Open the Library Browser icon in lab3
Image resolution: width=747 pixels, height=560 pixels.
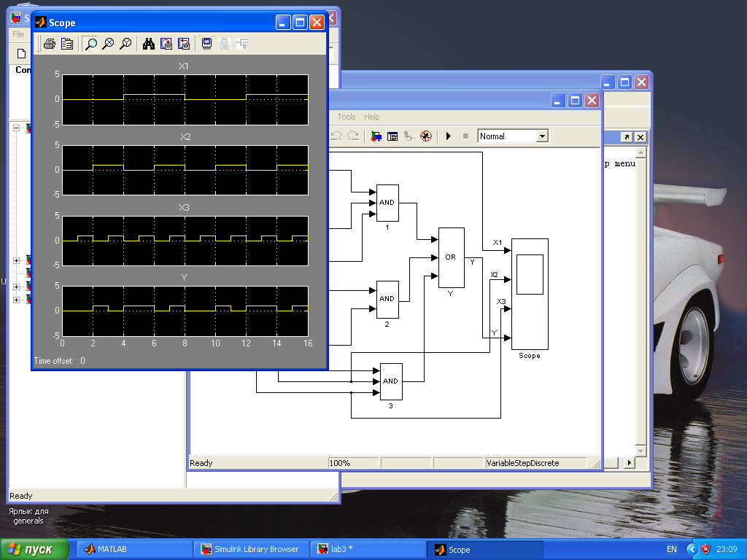click(376, 136)
